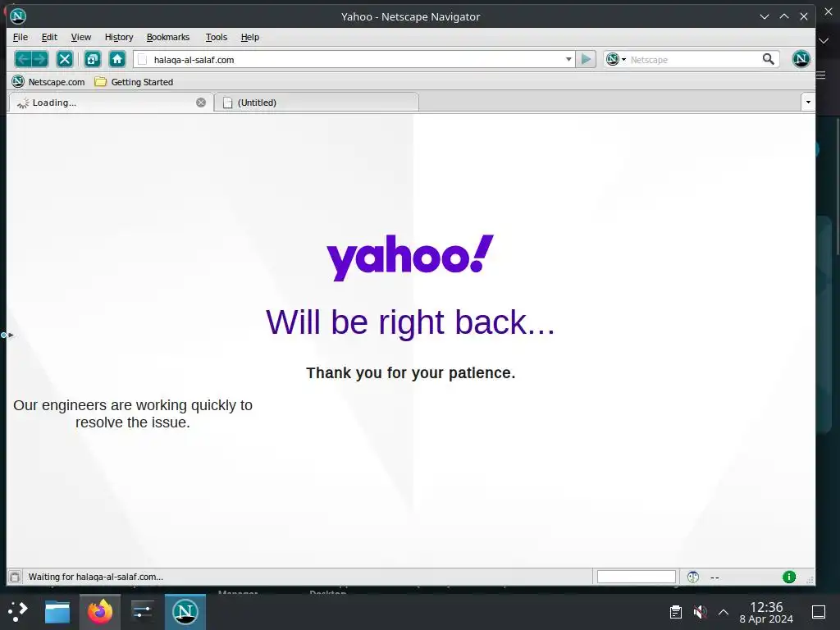840x630 pixels.
Task: Click the Forward navigation arrow
Action: tap(39, 59)
